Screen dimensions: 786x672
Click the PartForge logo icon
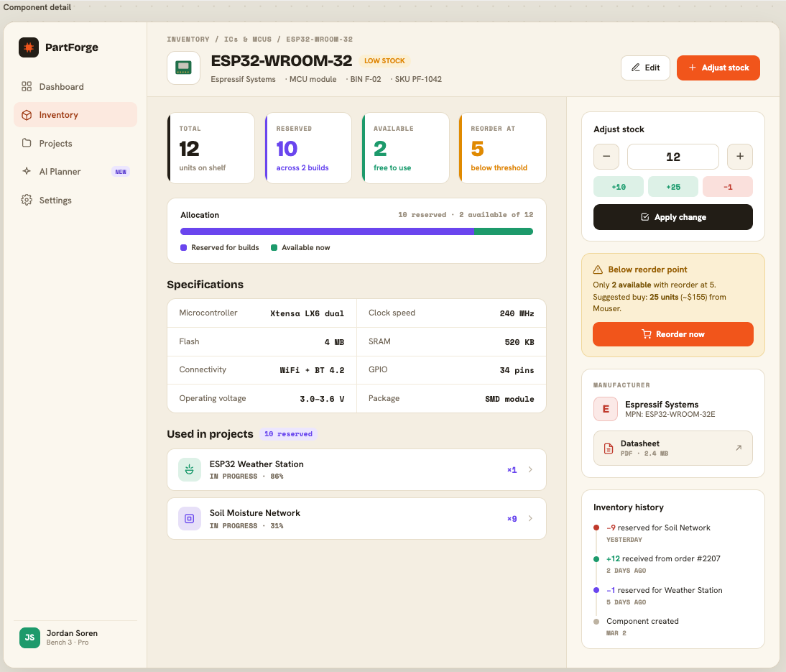click(29, 47)
